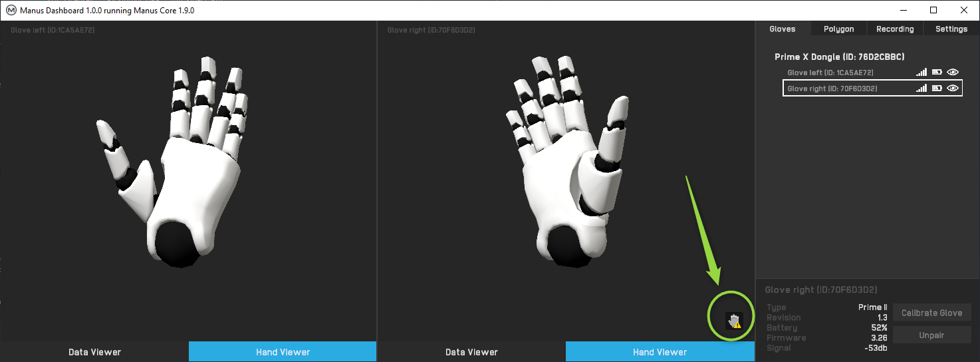Select the Prime X Dongle entry

coord(839,57)
